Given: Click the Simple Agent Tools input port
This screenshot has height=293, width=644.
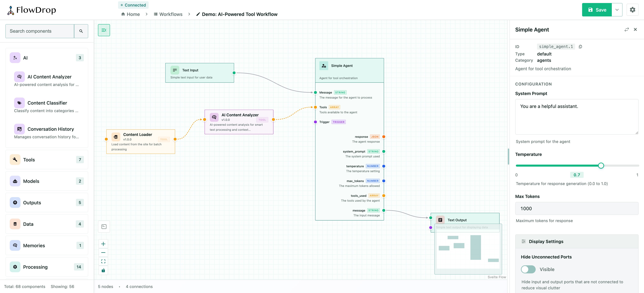Looking at the screenshot, I should [315, 107].
